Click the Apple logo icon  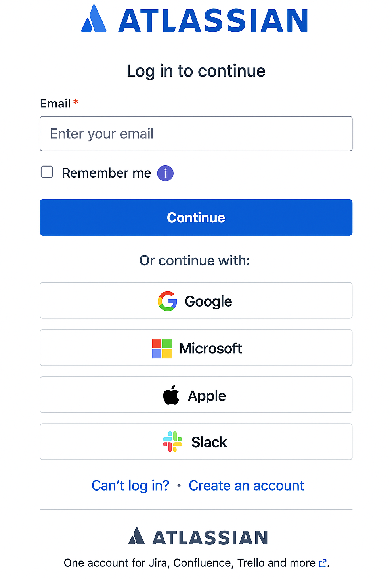171,395
